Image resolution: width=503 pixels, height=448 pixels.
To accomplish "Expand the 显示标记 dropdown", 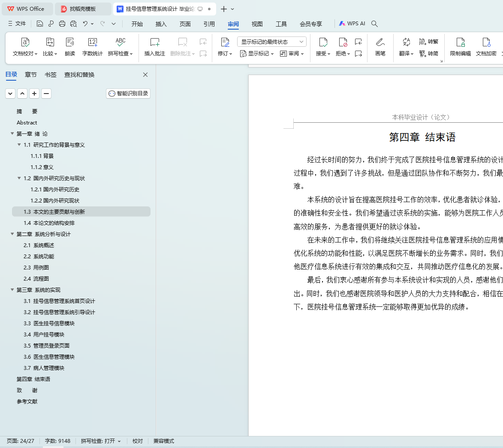I will tap(257, 54).
